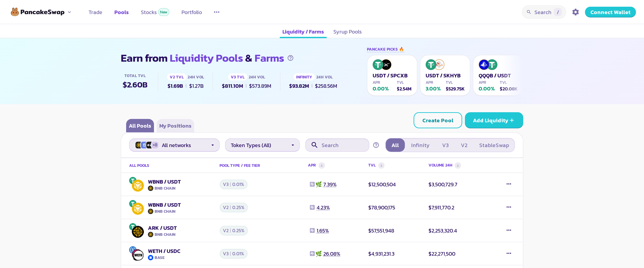644x268 pixels.
Task: Click the farm leaf icon in 7.39% APR row
Action: click(x=318, y=184)
